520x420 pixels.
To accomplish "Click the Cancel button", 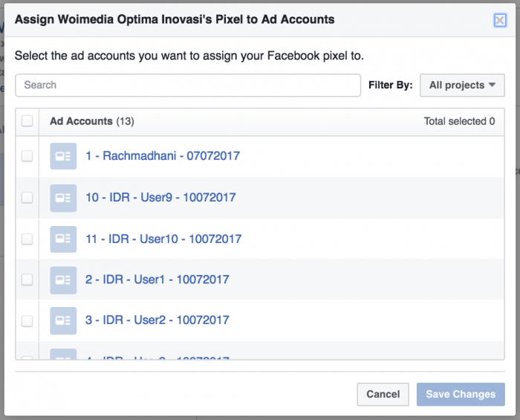I will click(x=383, y=394).
